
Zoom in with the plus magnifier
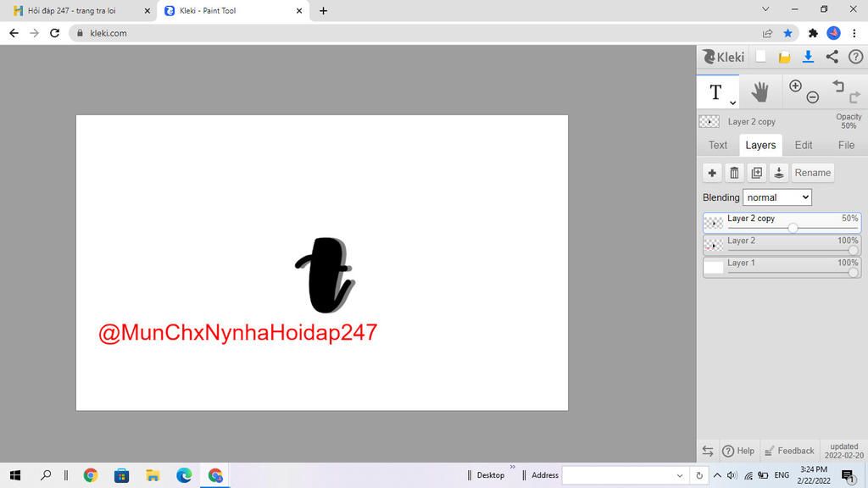pos(795,86)
